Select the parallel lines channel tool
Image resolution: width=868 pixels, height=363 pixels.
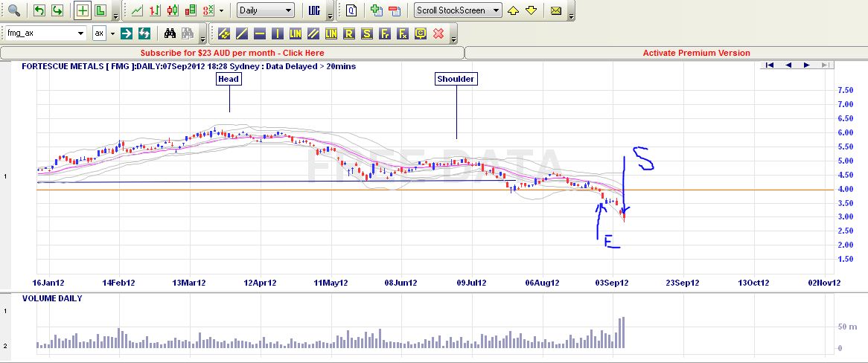[x=313, y=33]
